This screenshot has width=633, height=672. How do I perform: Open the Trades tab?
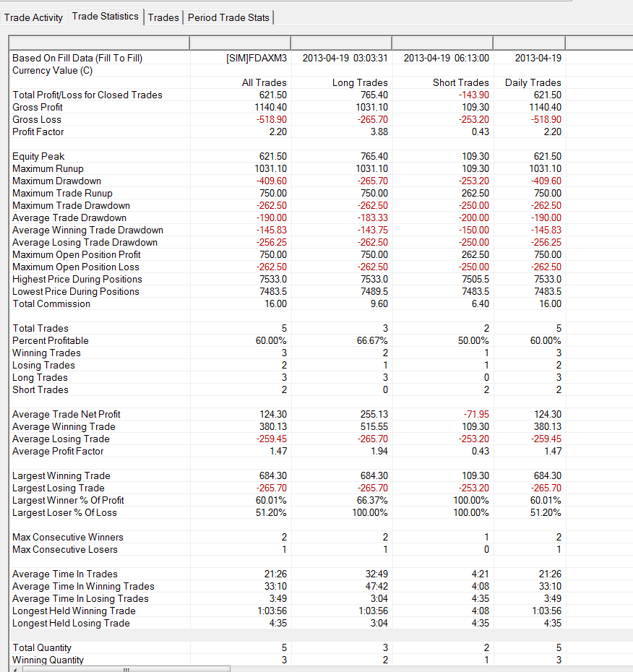(163, 17)
